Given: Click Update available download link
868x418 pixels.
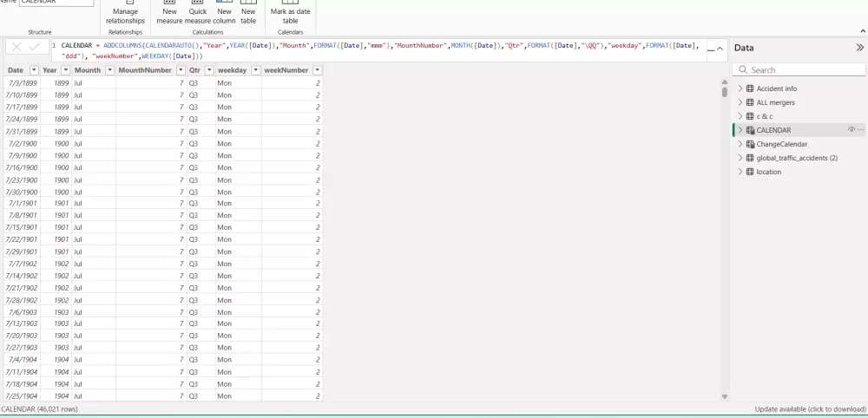Looking at the screenshot, I should tap(810, 409).
